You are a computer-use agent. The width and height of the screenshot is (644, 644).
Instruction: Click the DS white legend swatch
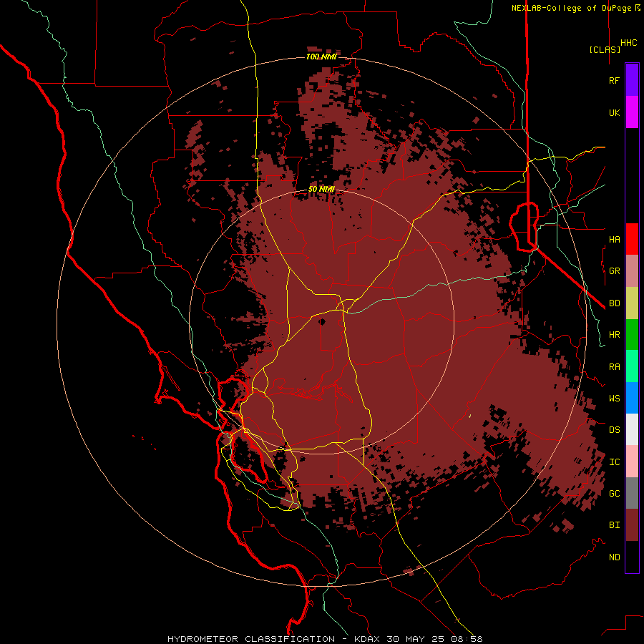coord(632,429)
